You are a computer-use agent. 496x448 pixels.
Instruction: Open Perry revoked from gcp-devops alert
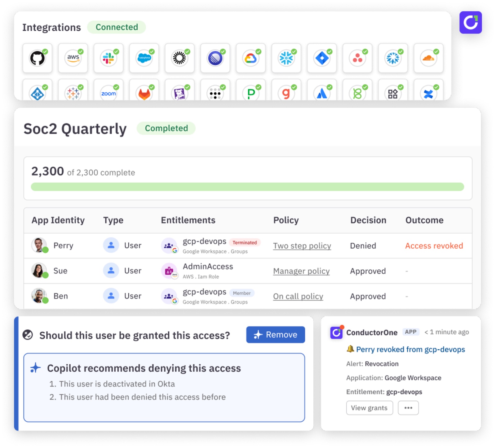point(410,349)
